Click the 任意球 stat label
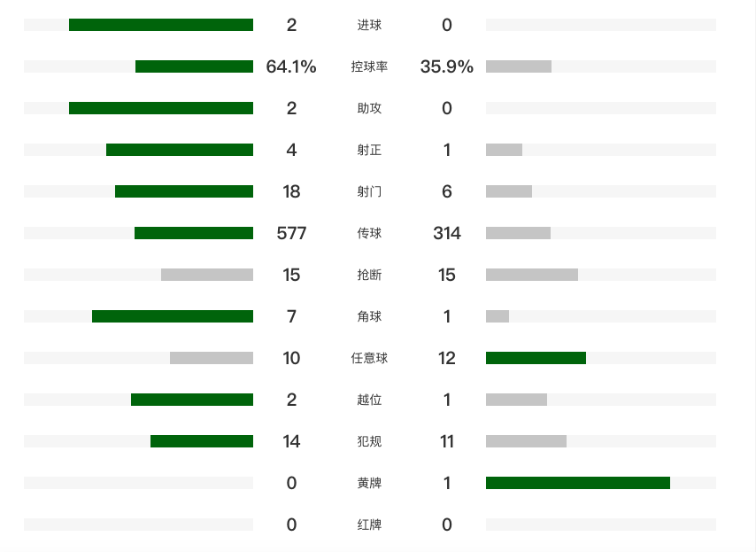The image size is (756, 552). click(x=369, y=358)
